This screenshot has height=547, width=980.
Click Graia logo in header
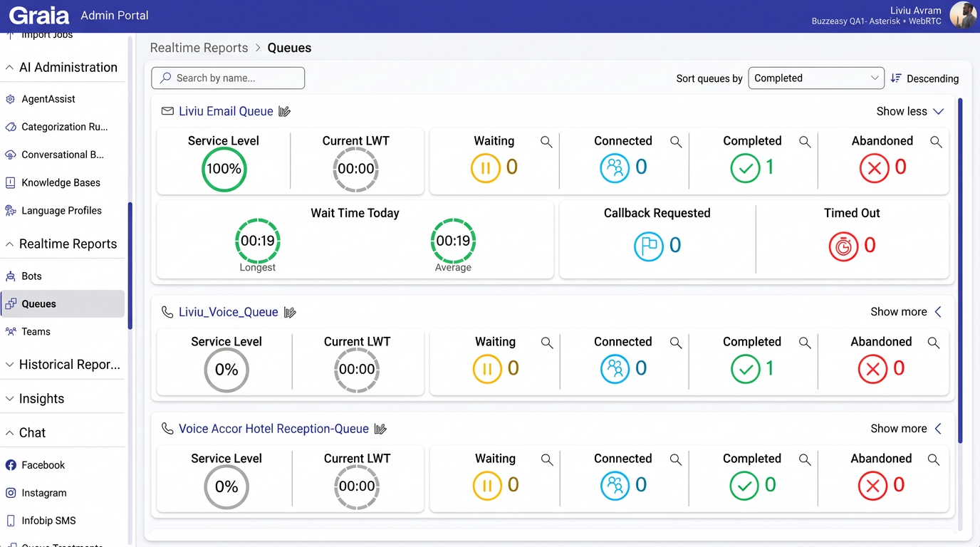pyautogui.click(x=39, y=15)
